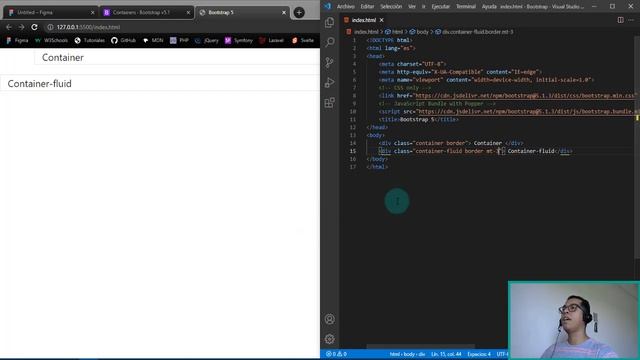Click the bootstrap.bundle script URL in code
Image resolution: width=640 pixels, height=360 pixels.
pos(528,111)
